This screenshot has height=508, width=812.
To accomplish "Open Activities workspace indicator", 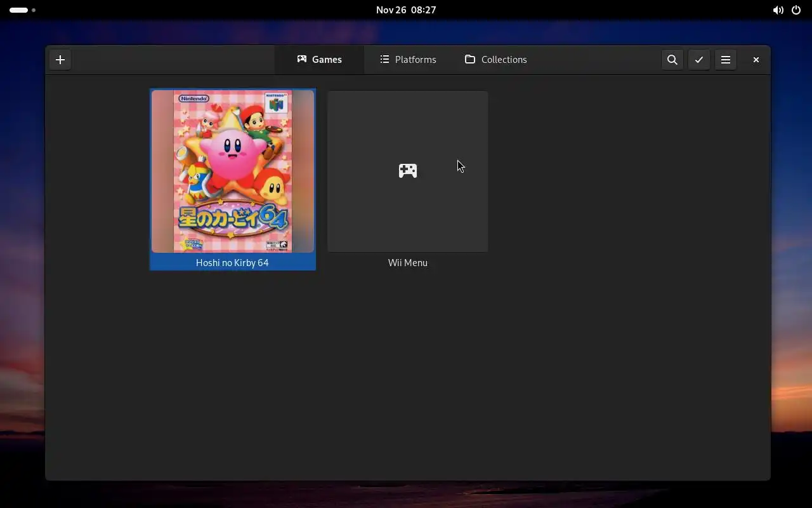I will [22, 10].
